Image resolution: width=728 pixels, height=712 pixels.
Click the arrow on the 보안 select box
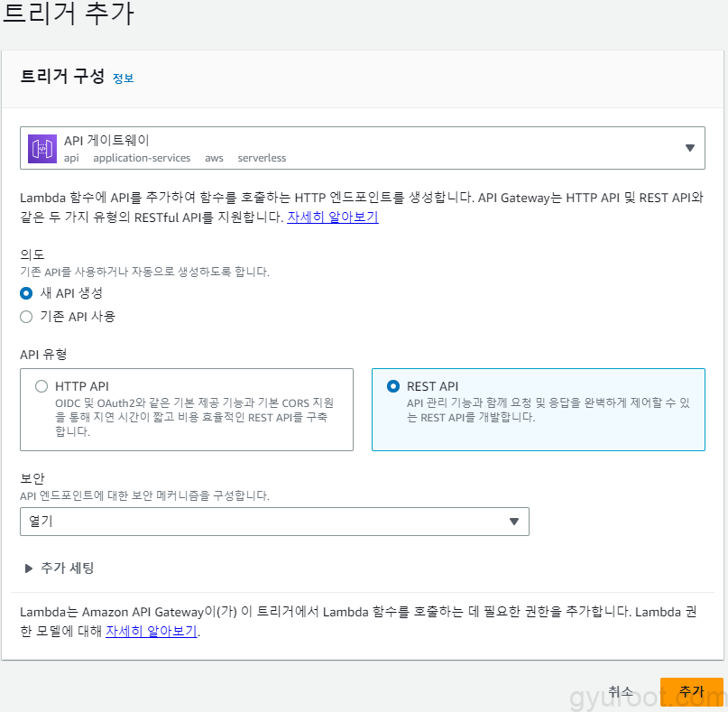pyautogui.click(x=513, y=522)
